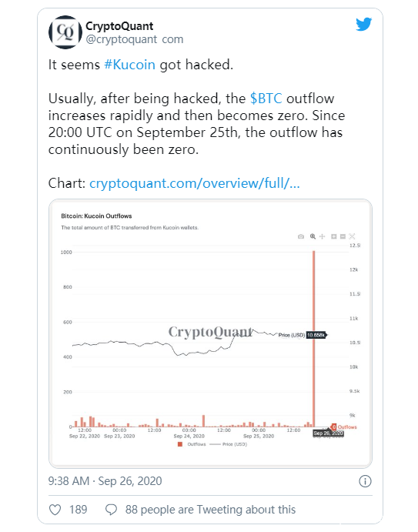Screen dimensions: 418x532
Task: Toggle Outflows series in chart legend
Action: point(192,444)
